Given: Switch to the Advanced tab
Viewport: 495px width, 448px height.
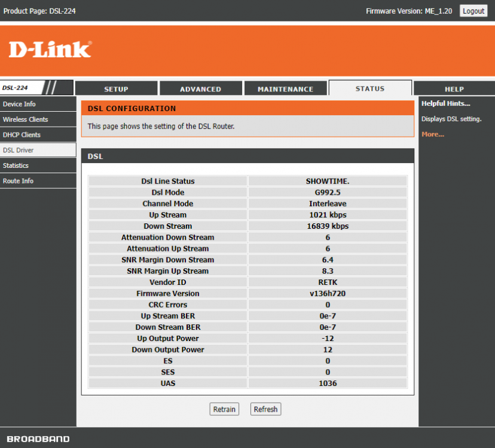Looking at the screenshot, I should (200, 89).
